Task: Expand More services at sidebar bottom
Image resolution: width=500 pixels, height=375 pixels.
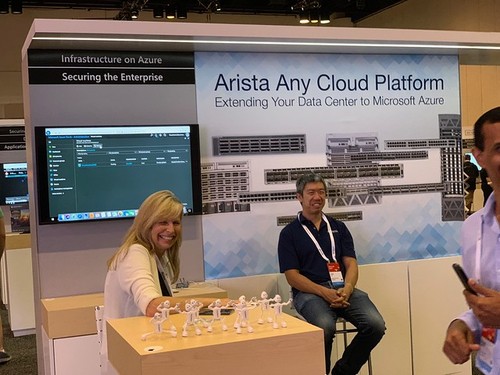Action: (58, 194)
